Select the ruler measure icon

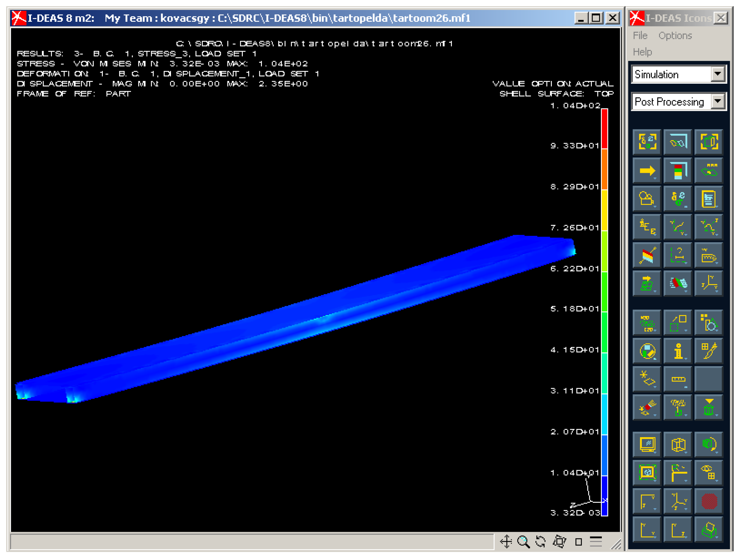(678, 380)
